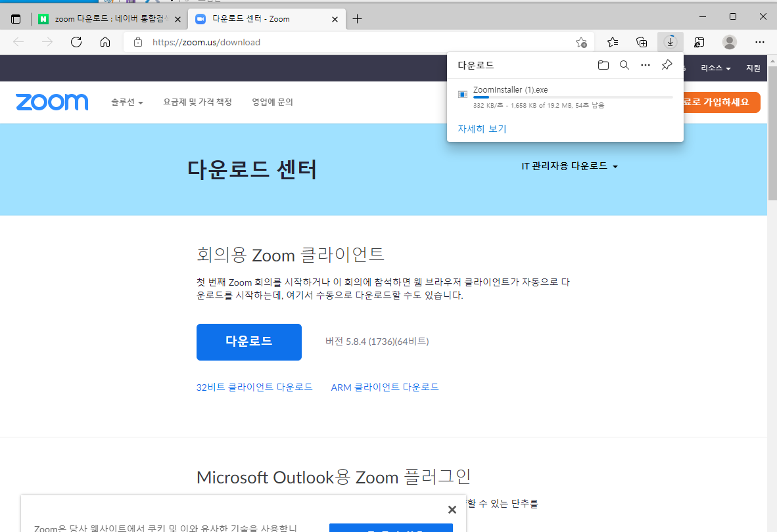This screenshot has height=532, width=777.
Task: Click the ZoomInstaller file icon
Action: tap(462, 94)
